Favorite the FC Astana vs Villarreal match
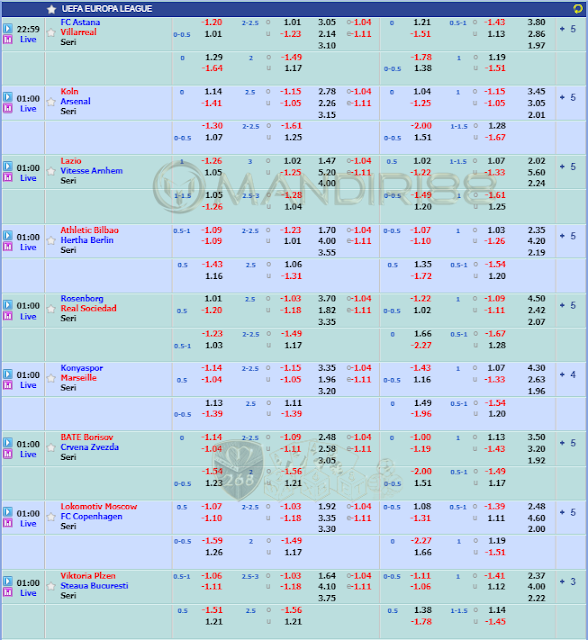The height and width of the screenshot is (640, 588). [51, 33]
